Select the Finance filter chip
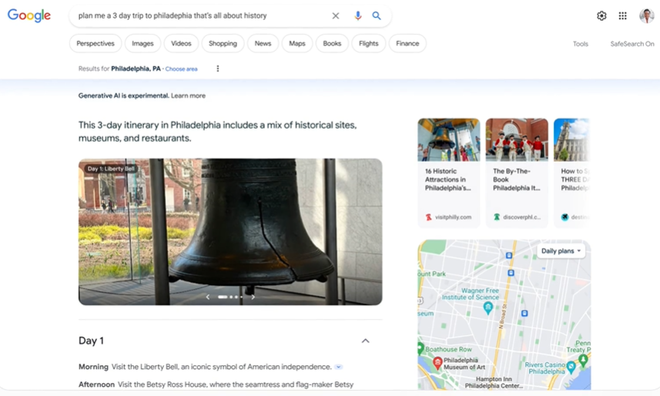The width and height of the screenshot is (660, 396). click(407, 43)
